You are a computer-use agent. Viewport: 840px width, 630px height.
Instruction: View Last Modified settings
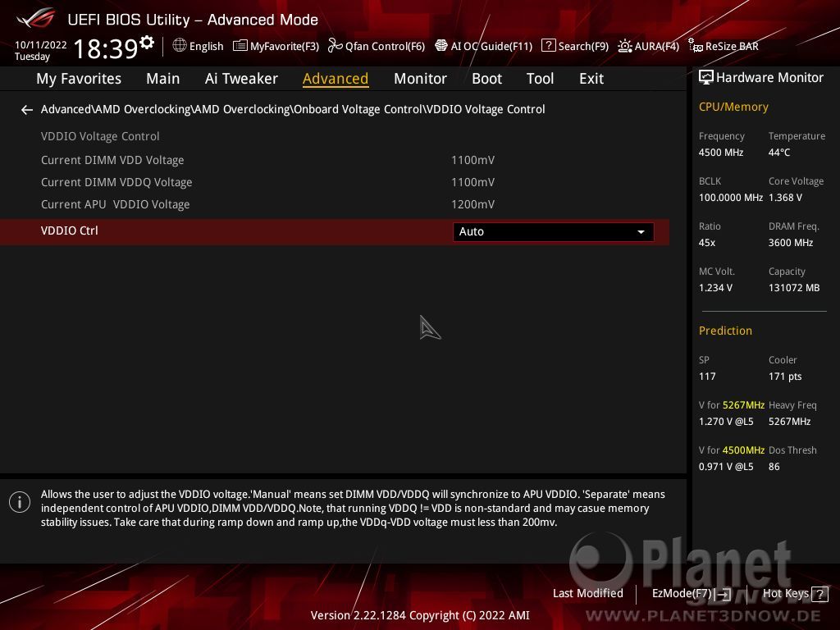click(x=587, y=594)
